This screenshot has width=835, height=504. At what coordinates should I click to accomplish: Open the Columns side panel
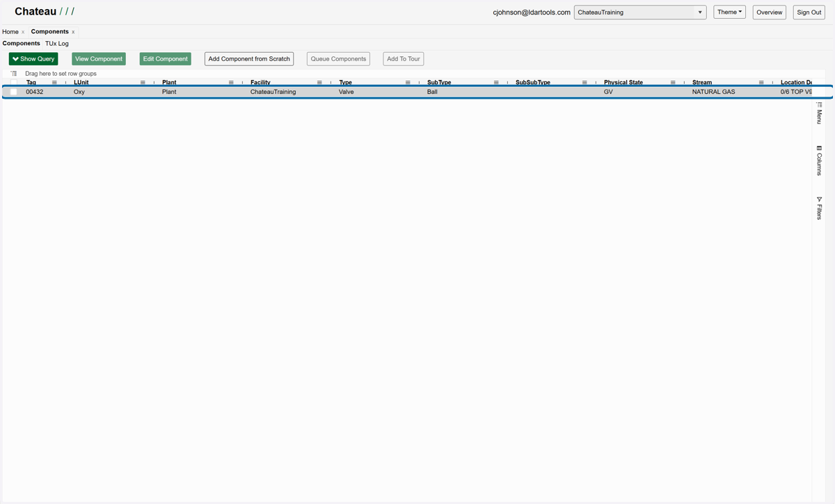click(x=819, y=160)
